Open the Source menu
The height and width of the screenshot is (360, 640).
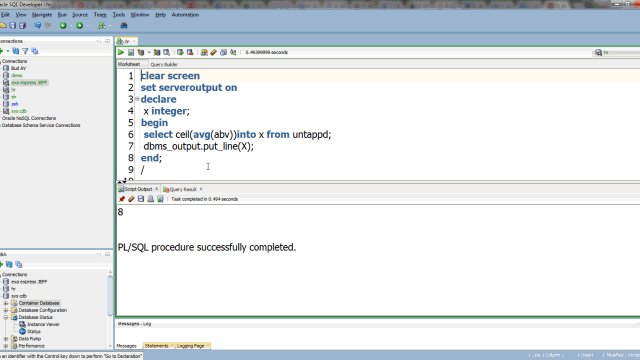coord(80,15)
